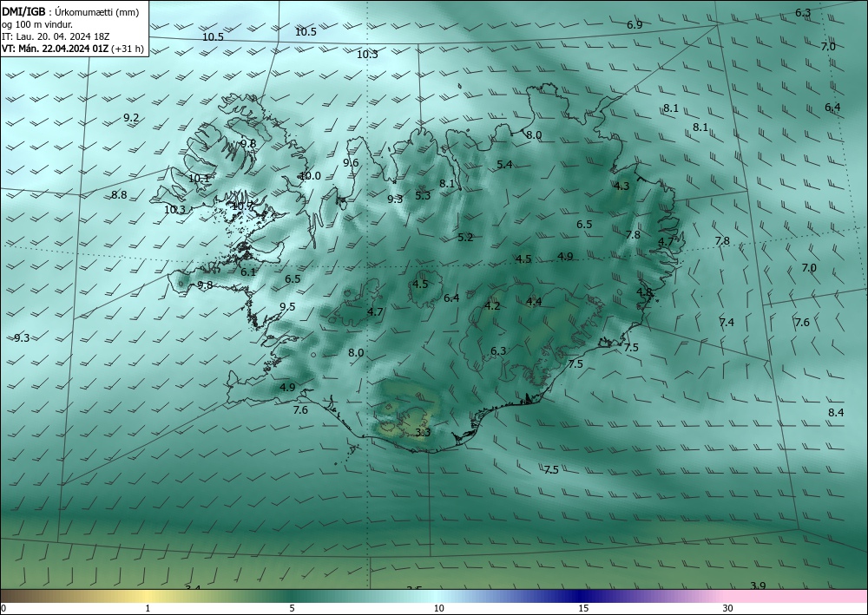Click the 3.3 value on the map
Image resolution: width=868 pixels, height=615 pixels.
click(x=423, y=433)
